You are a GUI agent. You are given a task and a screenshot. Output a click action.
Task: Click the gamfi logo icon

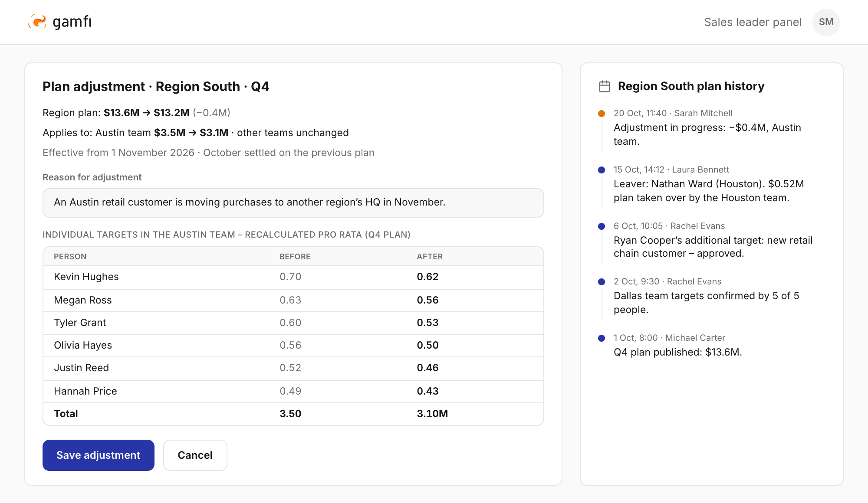click(37, 22)
